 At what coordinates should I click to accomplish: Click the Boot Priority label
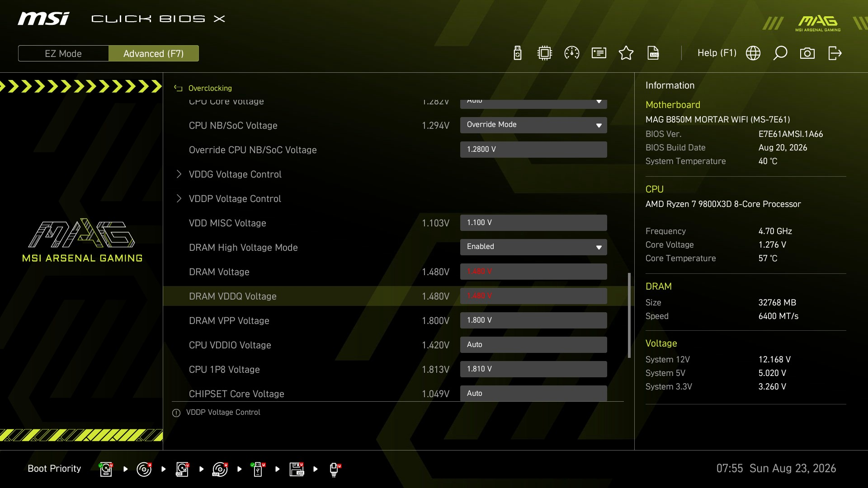[x=54, y=469]
